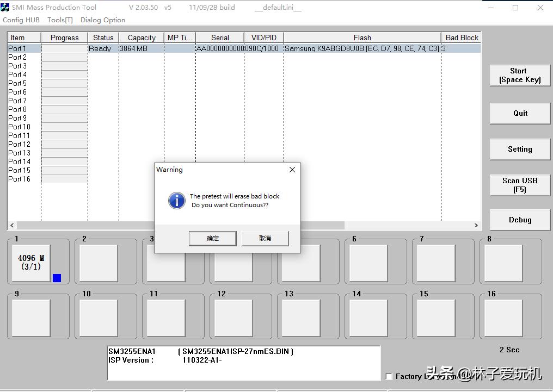Image resolution: width=553 pixels, height=392 pixels.
Task: Select the Port 12 row
Action: point(244,145)
